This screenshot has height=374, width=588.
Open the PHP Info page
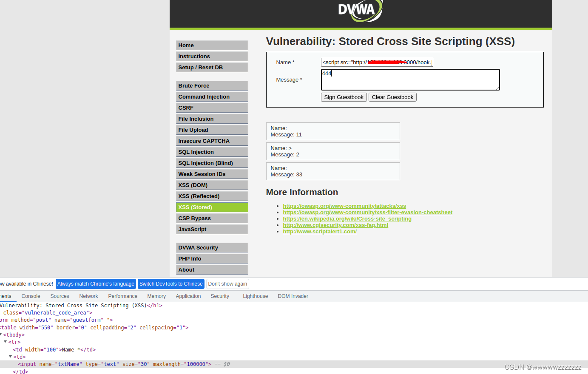click(x=212, y=259)
